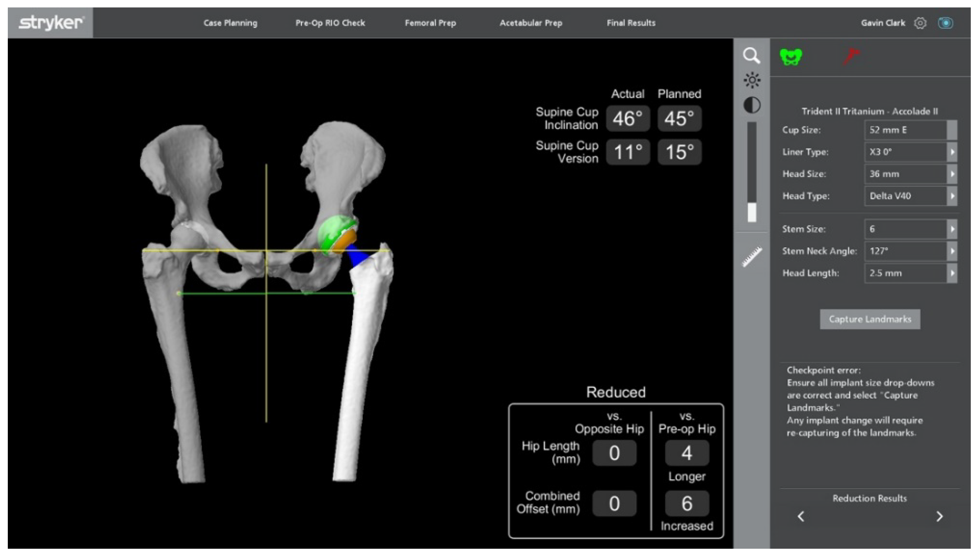980x559 pixels.
Task: Click the Stryker logo
Action: [50, 23]
